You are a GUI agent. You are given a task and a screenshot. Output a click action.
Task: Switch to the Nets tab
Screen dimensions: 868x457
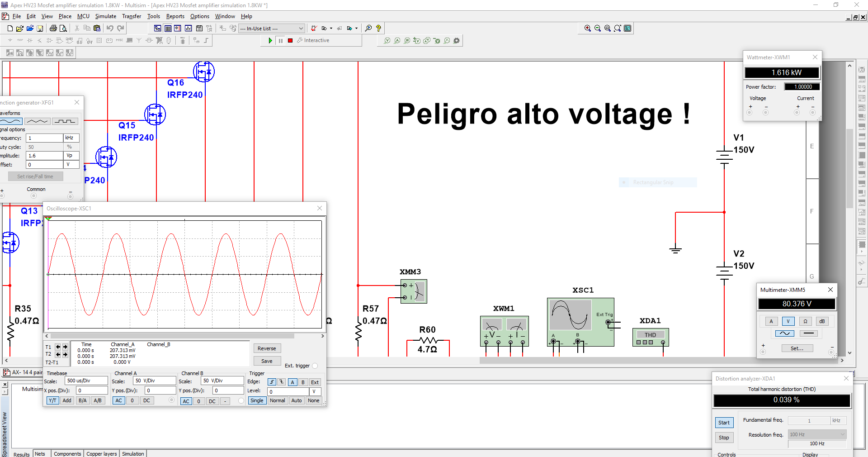pyautogui.click(x=40, y=454)
